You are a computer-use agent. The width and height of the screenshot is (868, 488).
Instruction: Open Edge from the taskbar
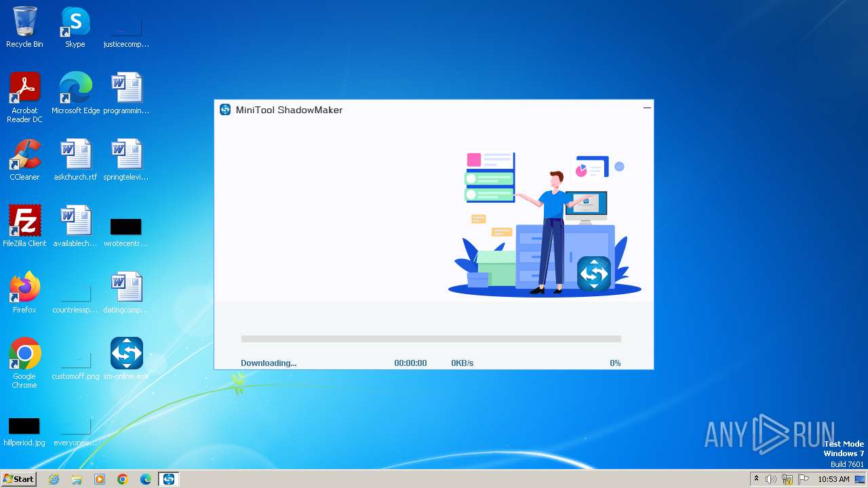tap(146, 479)
